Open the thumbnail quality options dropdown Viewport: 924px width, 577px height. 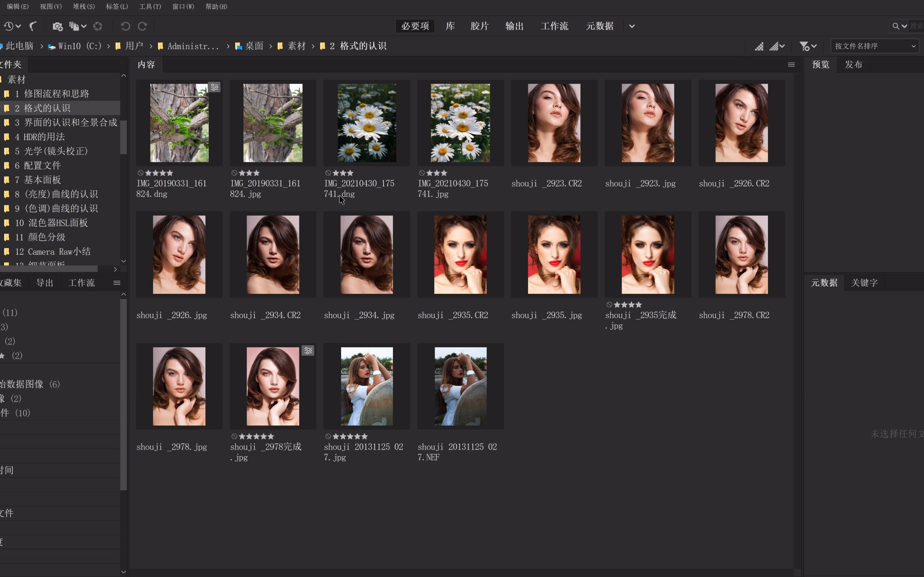click(x=777, y=46)
